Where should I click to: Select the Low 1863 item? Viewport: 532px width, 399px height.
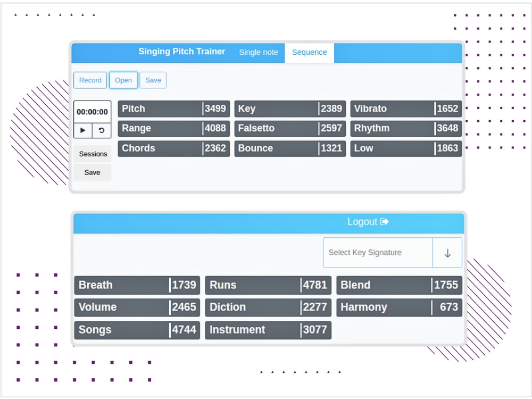pos(406,148)
